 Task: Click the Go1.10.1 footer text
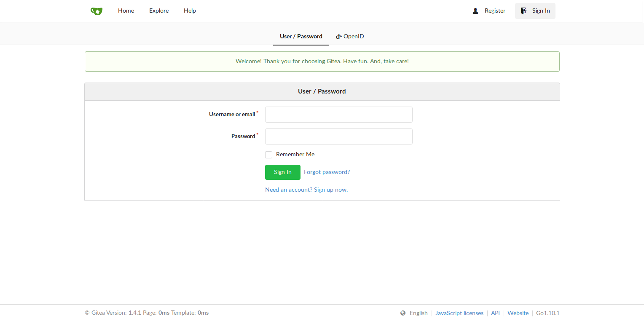548,313
